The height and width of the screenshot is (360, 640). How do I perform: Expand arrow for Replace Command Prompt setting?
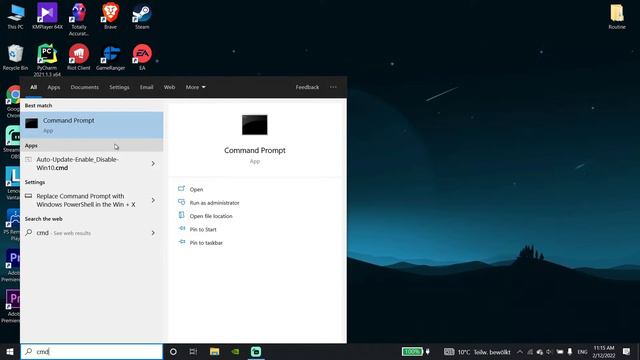153,200
